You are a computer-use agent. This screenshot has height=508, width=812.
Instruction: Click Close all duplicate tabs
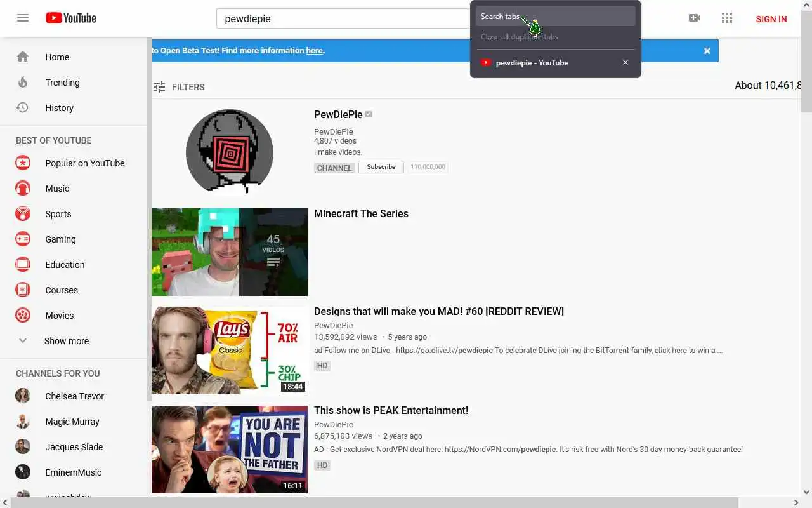520,37
